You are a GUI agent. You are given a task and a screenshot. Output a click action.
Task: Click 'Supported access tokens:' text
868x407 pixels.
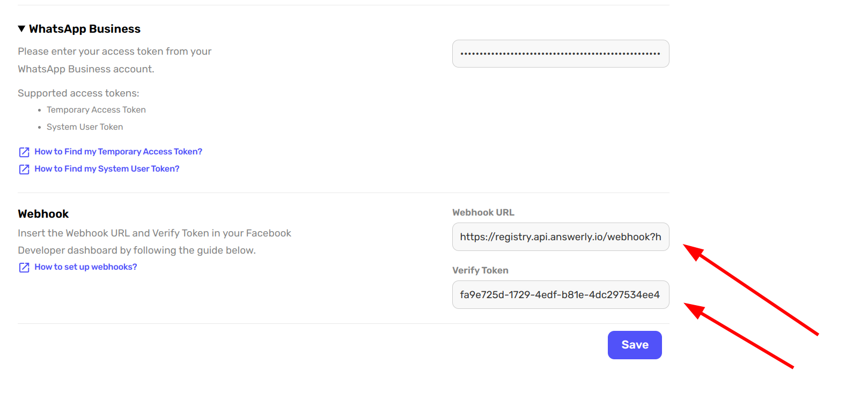point(78,93)
